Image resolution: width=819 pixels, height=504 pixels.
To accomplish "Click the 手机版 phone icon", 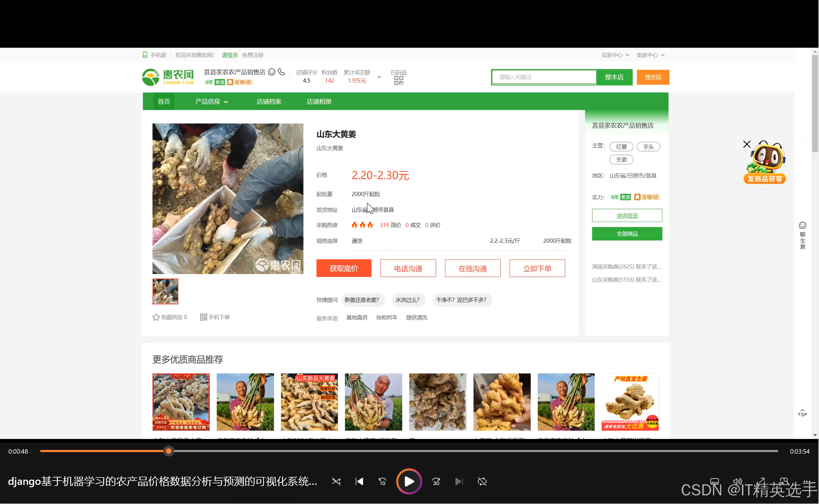I will pyautogui.click(x=145, y=55).
